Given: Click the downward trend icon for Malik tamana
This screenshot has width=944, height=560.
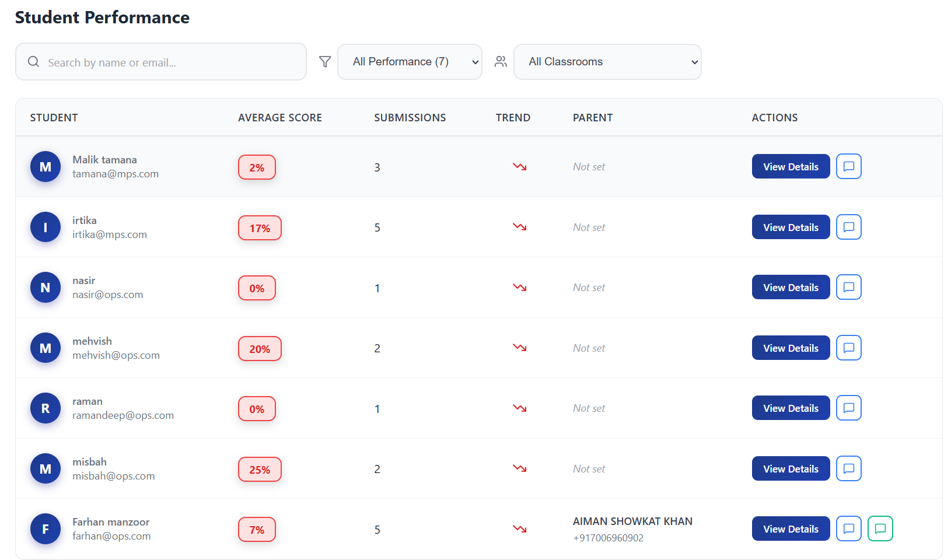Looking at the screenshot, I should (x=520, y=167).
